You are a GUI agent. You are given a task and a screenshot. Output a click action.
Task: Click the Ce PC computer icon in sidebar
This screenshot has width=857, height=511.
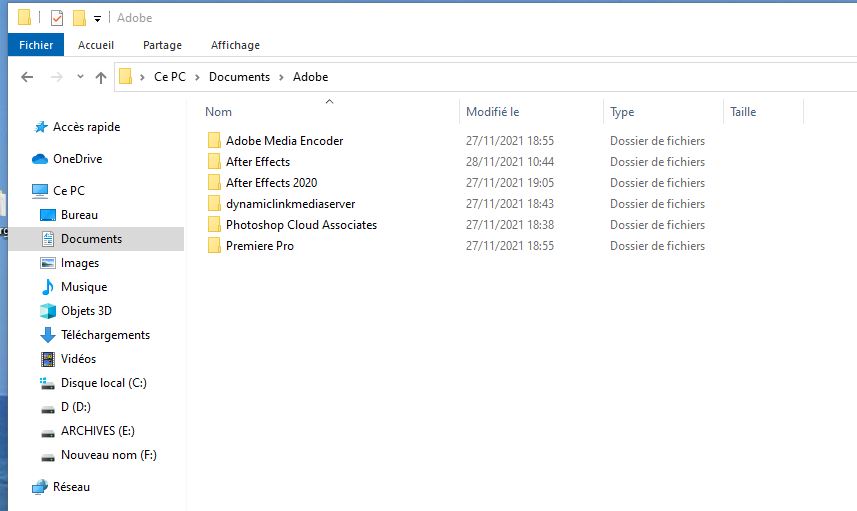click(x=40, y=191)
